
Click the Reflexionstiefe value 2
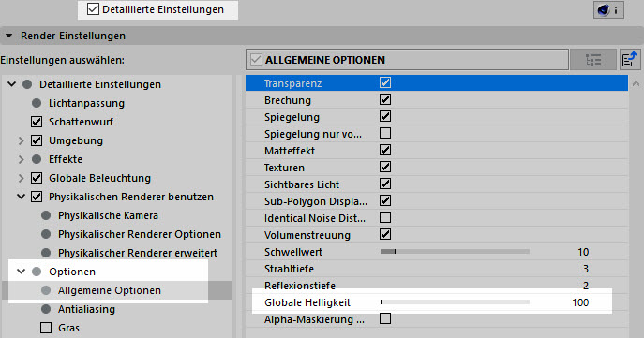point(586,286)
